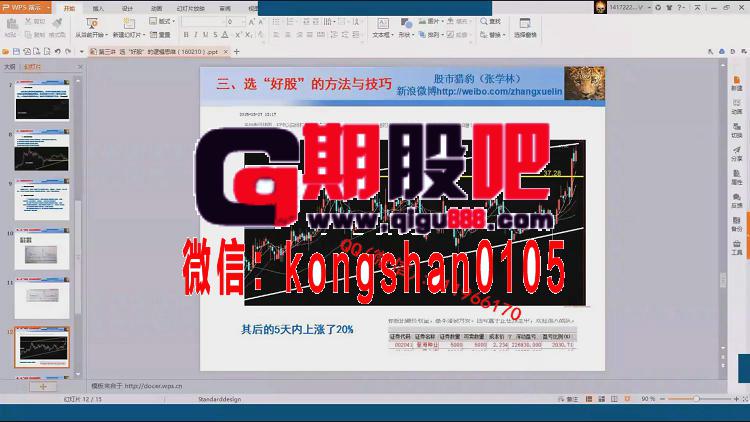This screenshot has height=422, width=750.
Task: Open the Picture (图片) dropdown
Action: 431,21
